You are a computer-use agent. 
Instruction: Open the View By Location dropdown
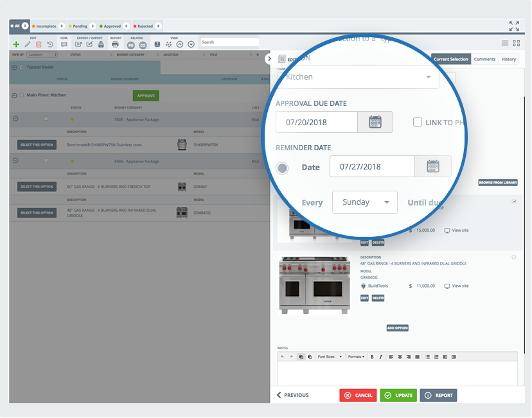[x=42, y=55]
